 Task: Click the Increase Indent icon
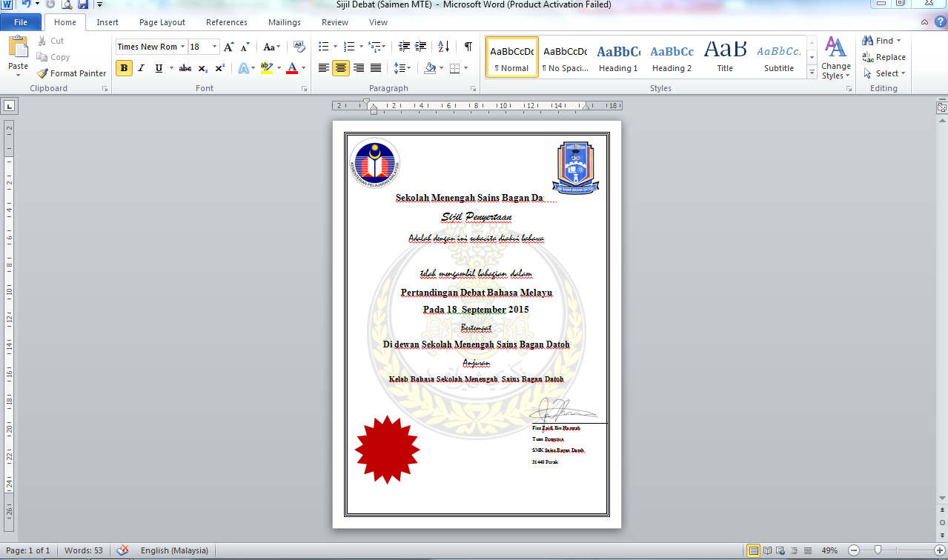[x=420, y=47]
